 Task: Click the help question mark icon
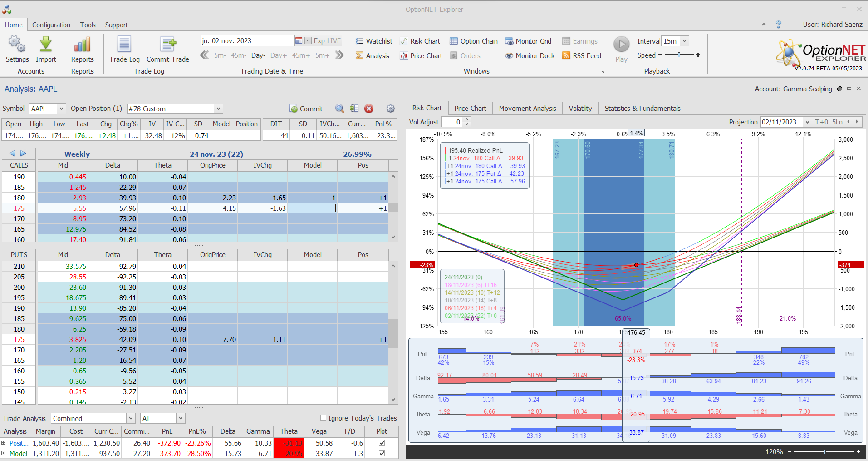(x=779, y=25)
